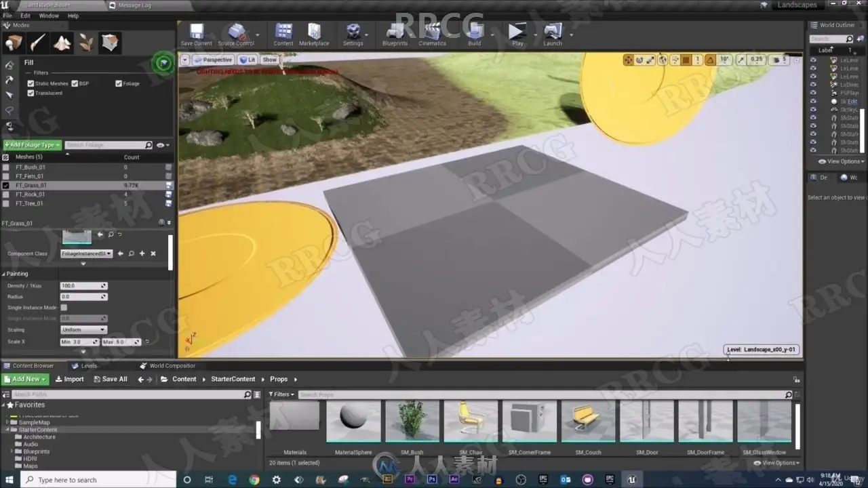Enable Single Instance Mode checkbox
Viewport: 868px width, 488px height.
(64, 308)
